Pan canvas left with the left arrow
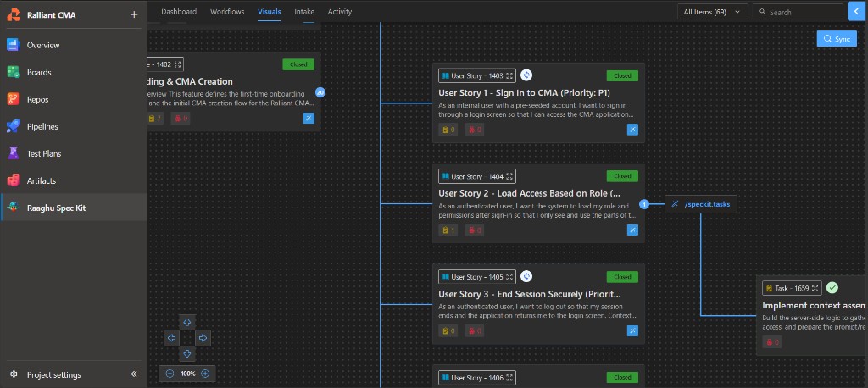The width and height of the screenshot is (868, 388). (171, 338)
